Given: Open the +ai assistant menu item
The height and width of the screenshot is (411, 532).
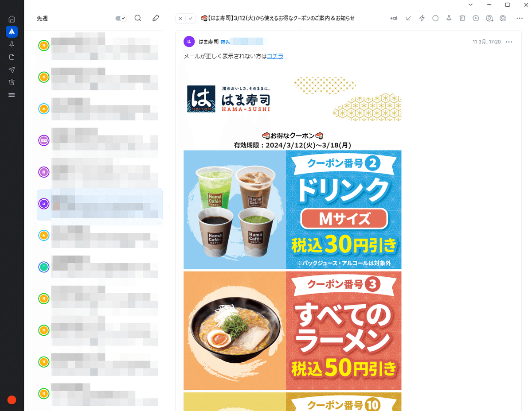Looking at the screenshot, I should (393, 18).
